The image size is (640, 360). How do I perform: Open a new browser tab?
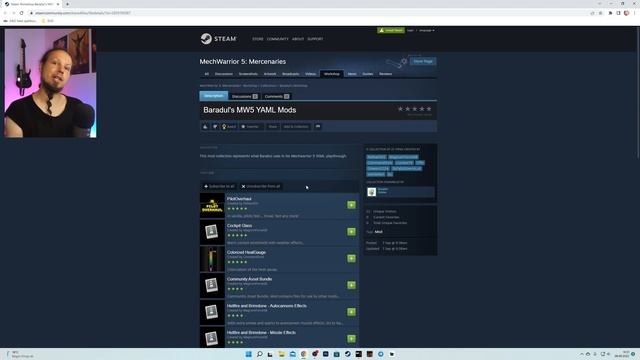(x=67, y=4)
